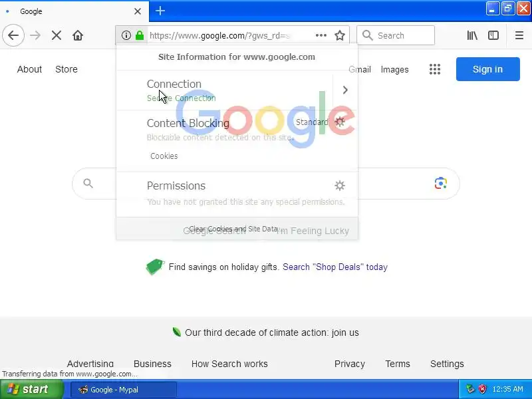The height and width of the screenshot is (399, 532).
Task: Select the Google browser tab
Action: pyautogui.click(x=74, y=11)
